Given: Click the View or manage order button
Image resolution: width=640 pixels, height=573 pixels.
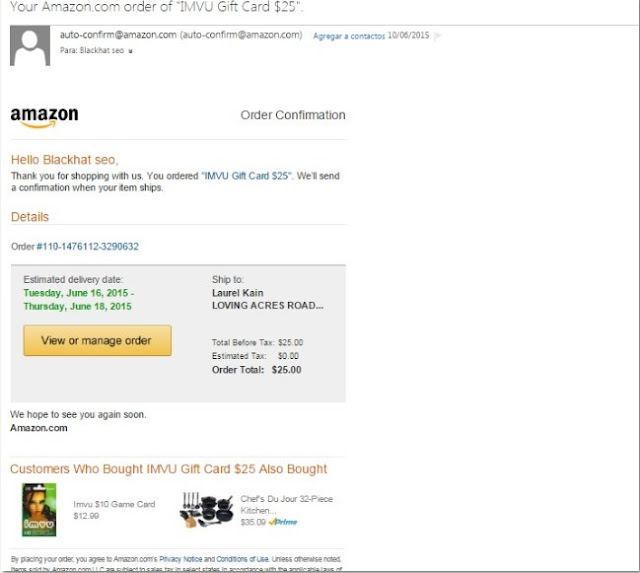Looking at the screenshot, I should [98, 340].
